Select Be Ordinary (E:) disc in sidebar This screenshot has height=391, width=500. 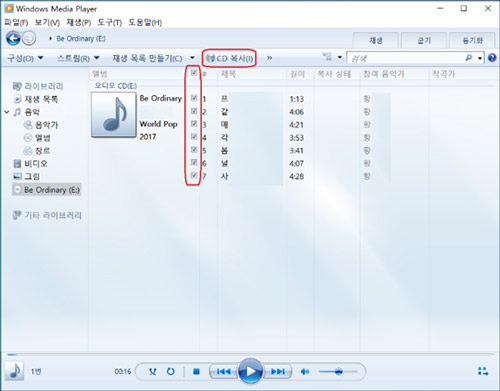pos(47,190)
